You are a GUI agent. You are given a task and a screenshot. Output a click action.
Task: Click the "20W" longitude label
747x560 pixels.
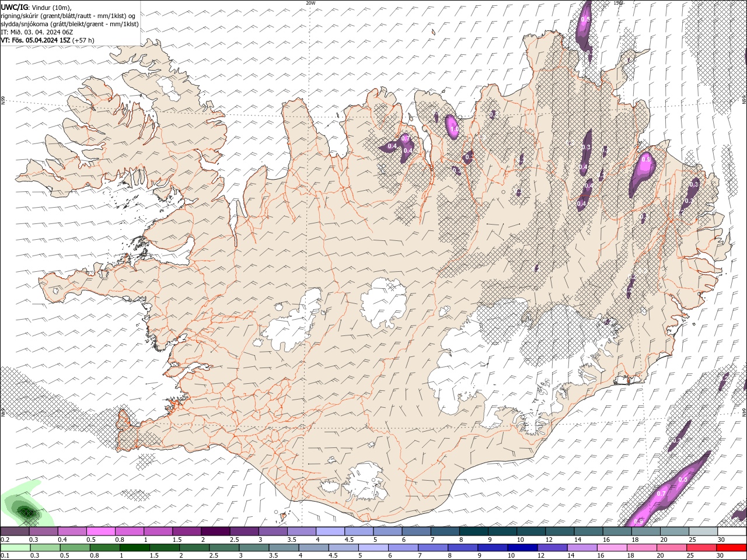pos(310,3)
